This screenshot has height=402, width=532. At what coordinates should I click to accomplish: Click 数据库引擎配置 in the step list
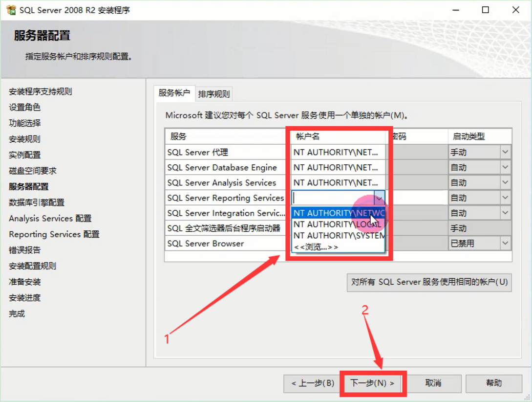[x=37, y=202]
